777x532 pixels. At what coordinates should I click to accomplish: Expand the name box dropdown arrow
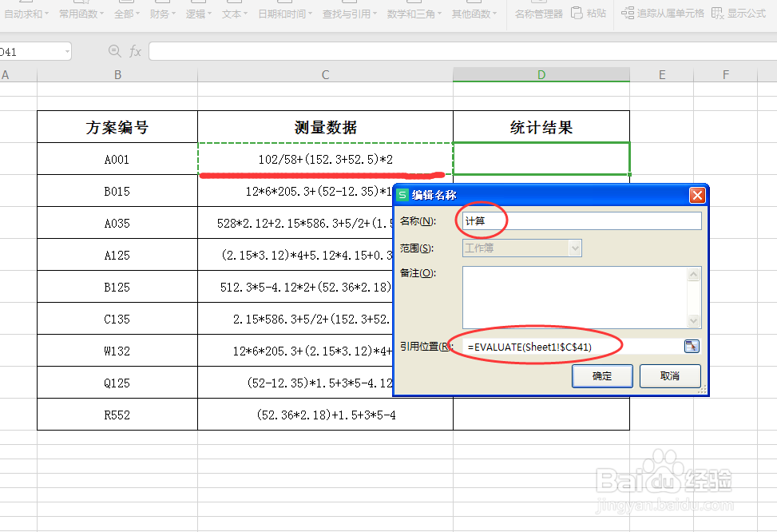[67, 52]
